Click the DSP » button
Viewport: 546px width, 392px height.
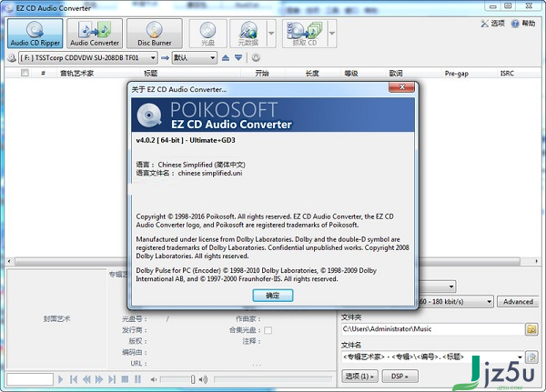pos(399,377)
